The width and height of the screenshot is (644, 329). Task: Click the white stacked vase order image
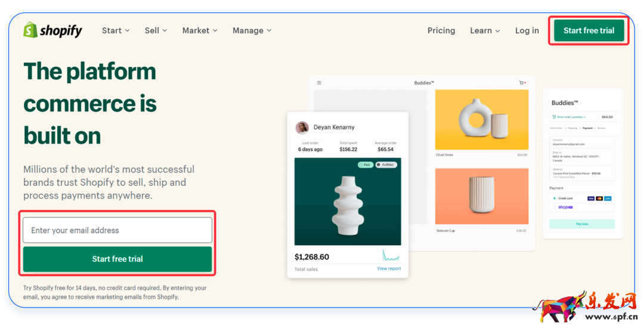[x=348, y=201]
